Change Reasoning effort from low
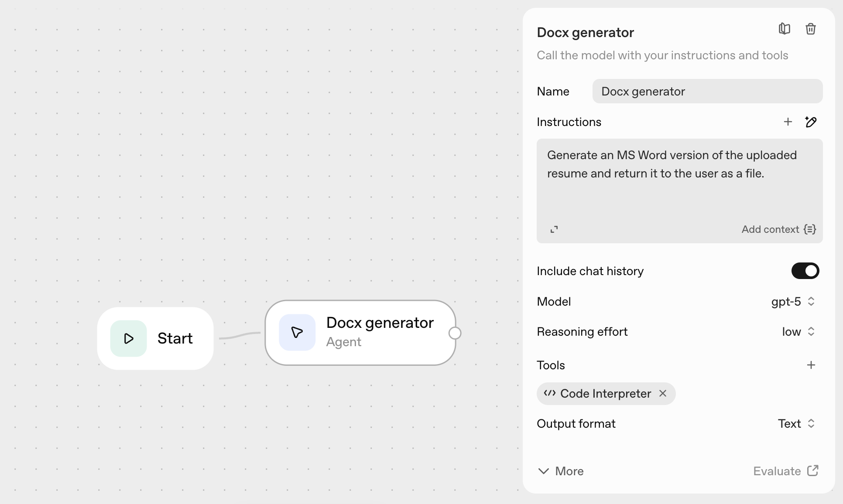The height and width of the screenshot is (504, 843). click(x=798, y=332)
